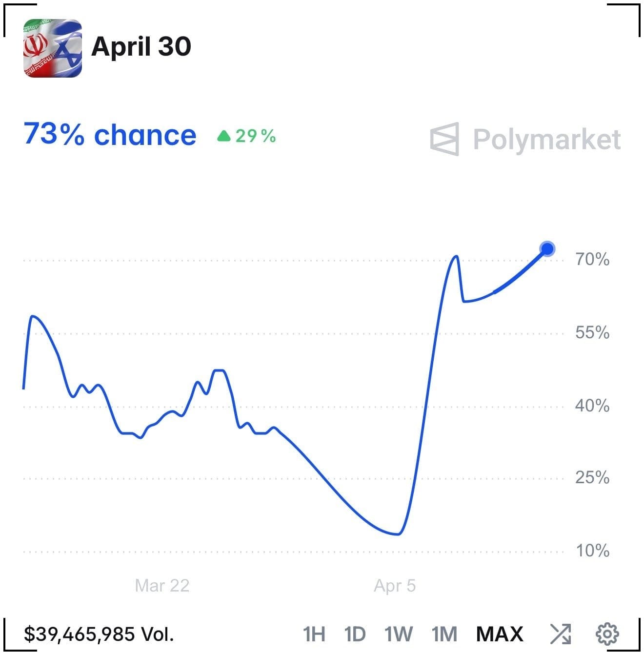
Task: Click the 73% chance label
Action: click(110, 134)
